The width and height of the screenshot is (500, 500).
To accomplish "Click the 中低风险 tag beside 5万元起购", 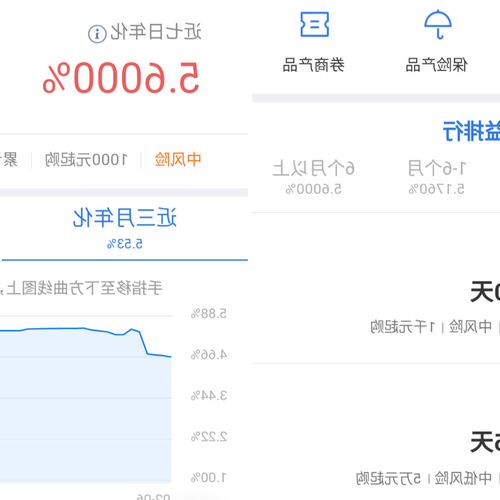I will [463, 479].
